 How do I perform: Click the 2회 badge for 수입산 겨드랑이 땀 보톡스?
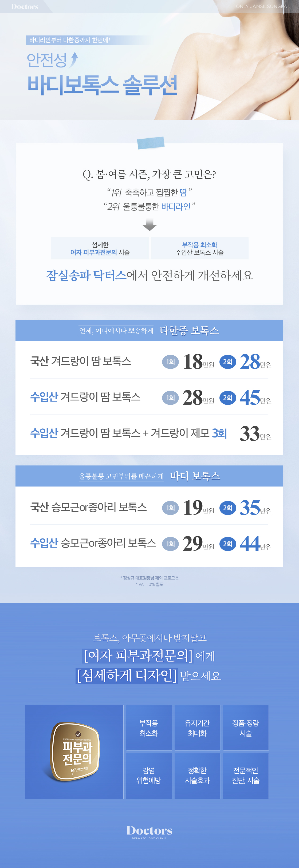tap(228, 398)
